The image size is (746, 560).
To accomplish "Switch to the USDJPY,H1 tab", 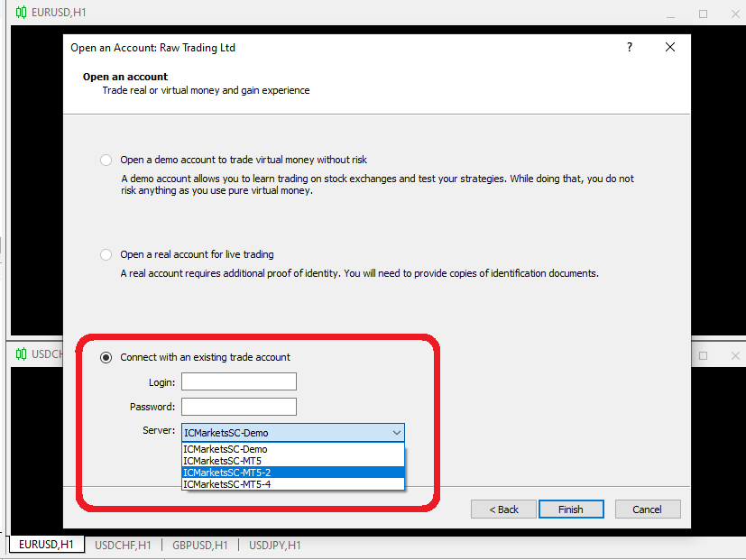I will point(276,544).
